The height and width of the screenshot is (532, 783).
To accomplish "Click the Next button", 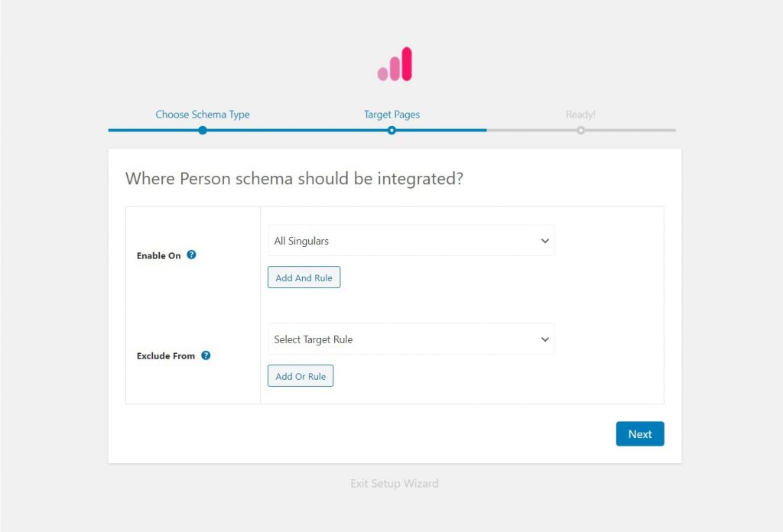I will 640,434.
